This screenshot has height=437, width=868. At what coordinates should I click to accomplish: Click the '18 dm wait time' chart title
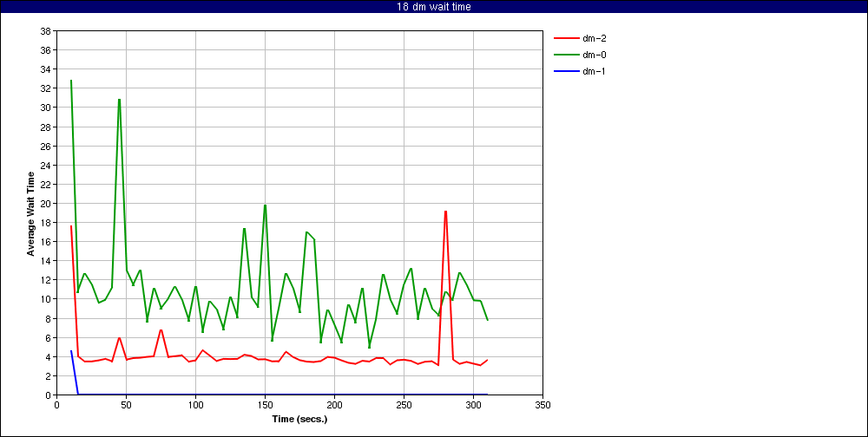pyautogui.click(x=434, y=7)
